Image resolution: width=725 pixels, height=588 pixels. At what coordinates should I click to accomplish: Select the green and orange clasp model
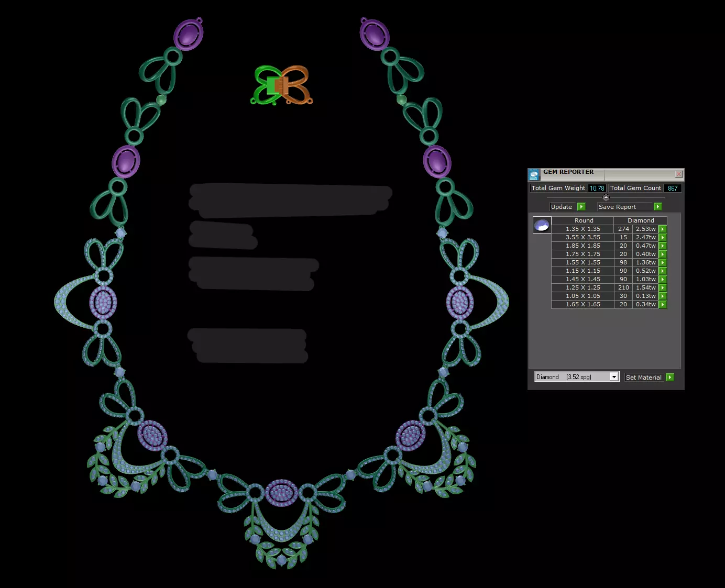(x=282, y=85)
